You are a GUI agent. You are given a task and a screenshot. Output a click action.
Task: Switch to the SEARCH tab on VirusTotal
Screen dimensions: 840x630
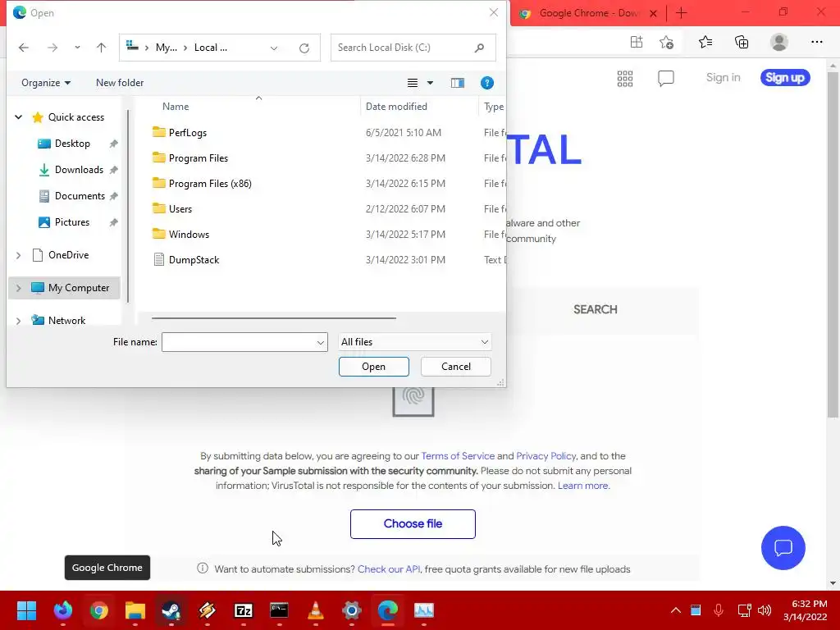tap(596, 309)
